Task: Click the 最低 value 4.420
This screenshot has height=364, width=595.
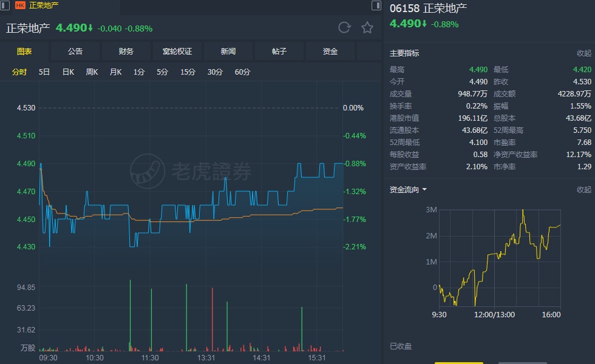Action: [x=582, y=69]
